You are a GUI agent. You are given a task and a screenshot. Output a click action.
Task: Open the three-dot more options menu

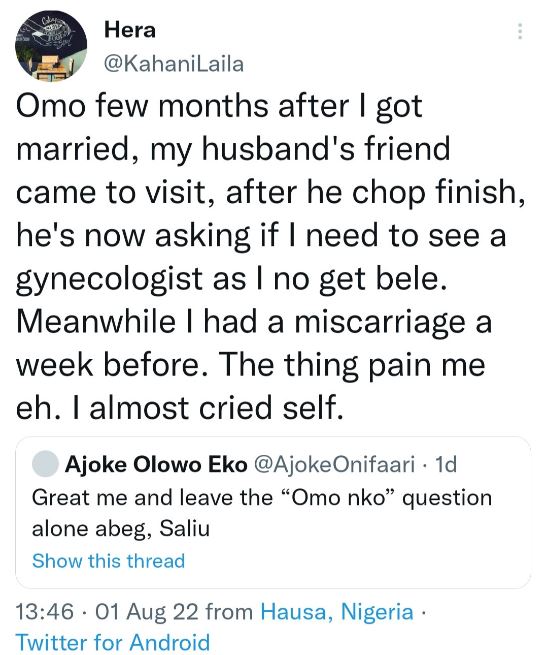520,31
